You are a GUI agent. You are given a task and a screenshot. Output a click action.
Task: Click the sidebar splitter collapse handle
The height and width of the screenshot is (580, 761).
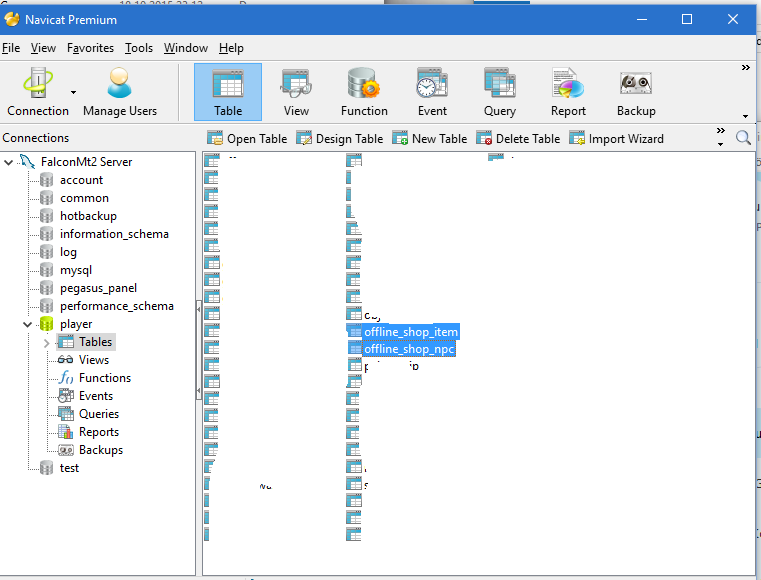coord(199,350)
